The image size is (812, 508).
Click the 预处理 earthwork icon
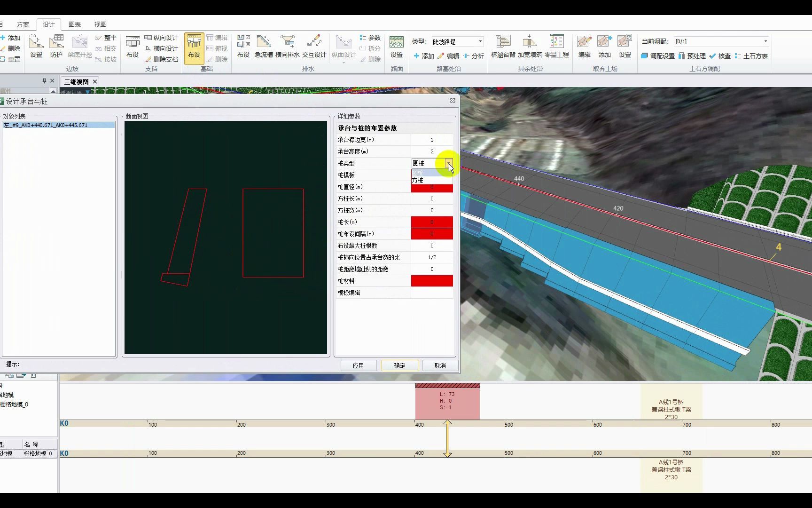(694, 56)
